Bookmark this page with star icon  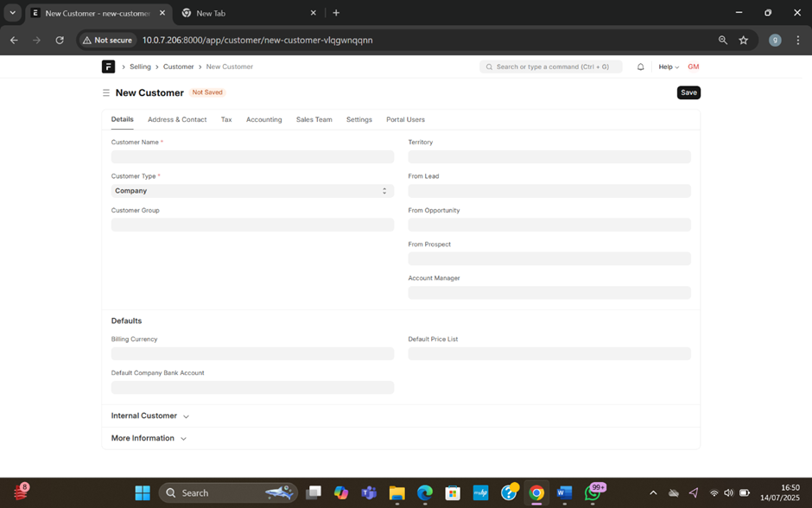point(744,41)
